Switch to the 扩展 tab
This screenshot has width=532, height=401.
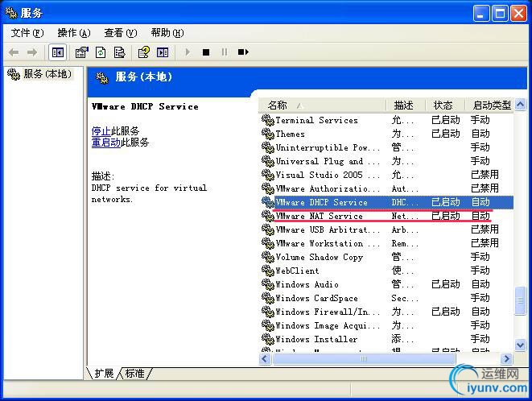tap(104, 374)
